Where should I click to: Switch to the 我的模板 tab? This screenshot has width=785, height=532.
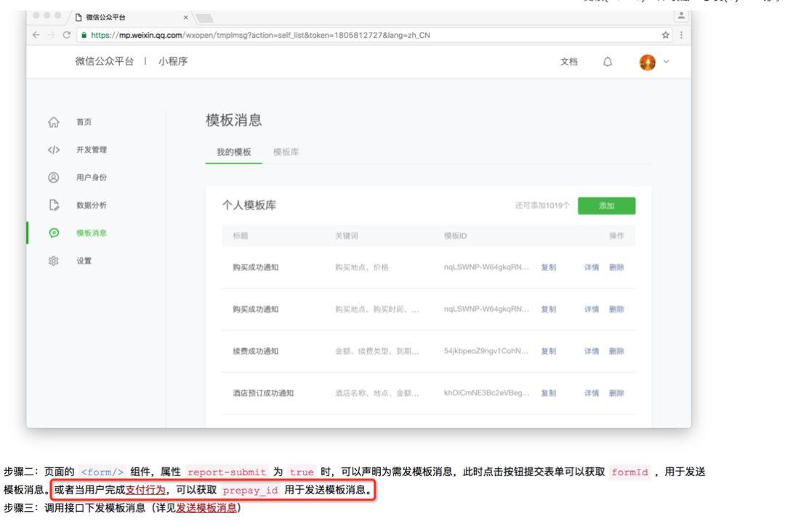click(x=234, y=152)
